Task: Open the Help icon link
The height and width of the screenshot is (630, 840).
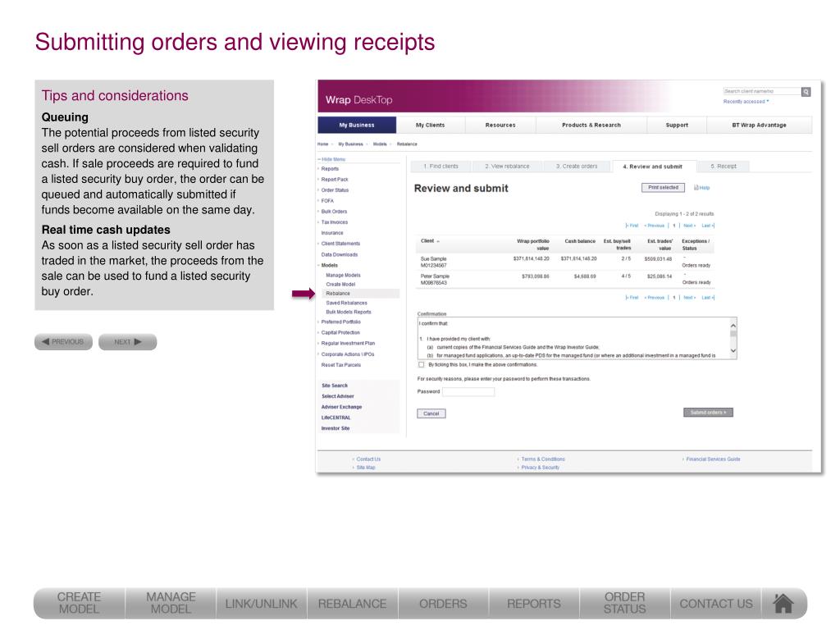Action: [702, 188]
